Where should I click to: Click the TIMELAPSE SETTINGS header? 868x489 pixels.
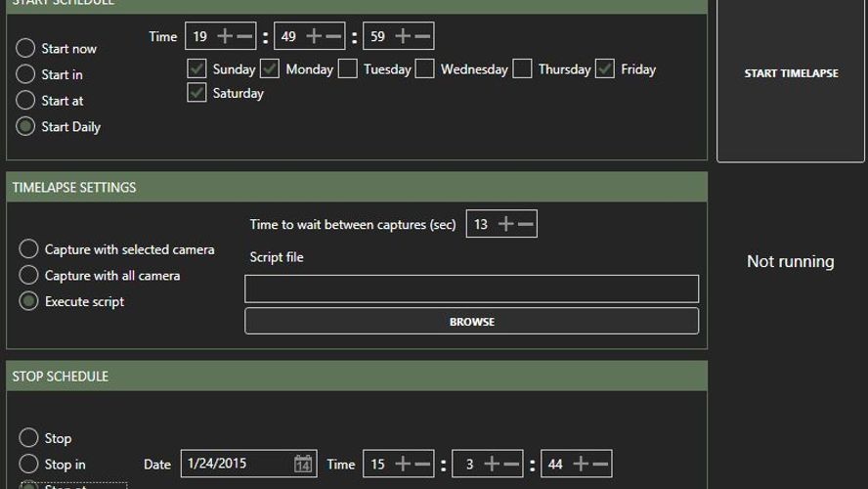tap(357, 187)
